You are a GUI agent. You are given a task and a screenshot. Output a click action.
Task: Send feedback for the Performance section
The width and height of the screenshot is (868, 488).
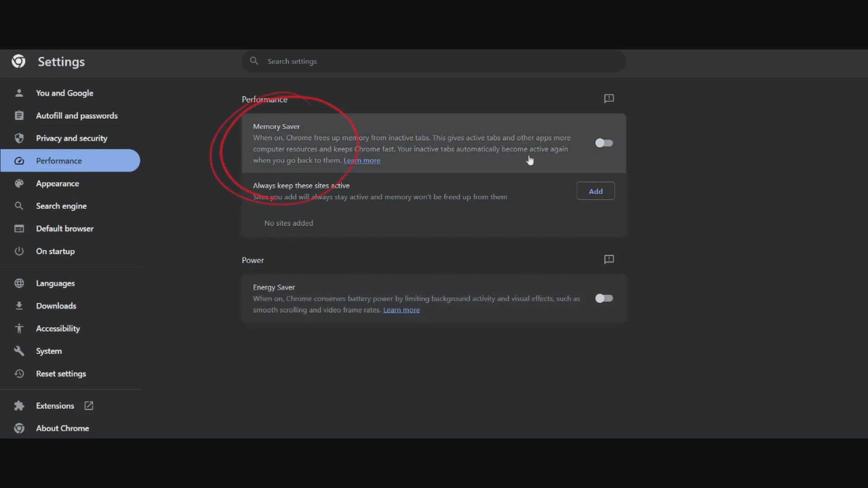click(x=609, y=99)
